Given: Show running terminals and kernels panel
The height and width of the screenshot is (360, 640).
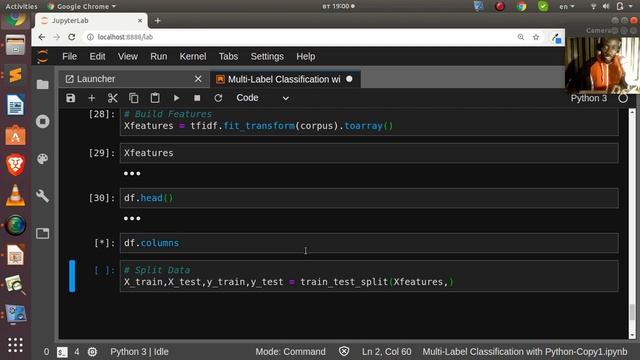Looking at the screenshot, I should tap(42, 122).
